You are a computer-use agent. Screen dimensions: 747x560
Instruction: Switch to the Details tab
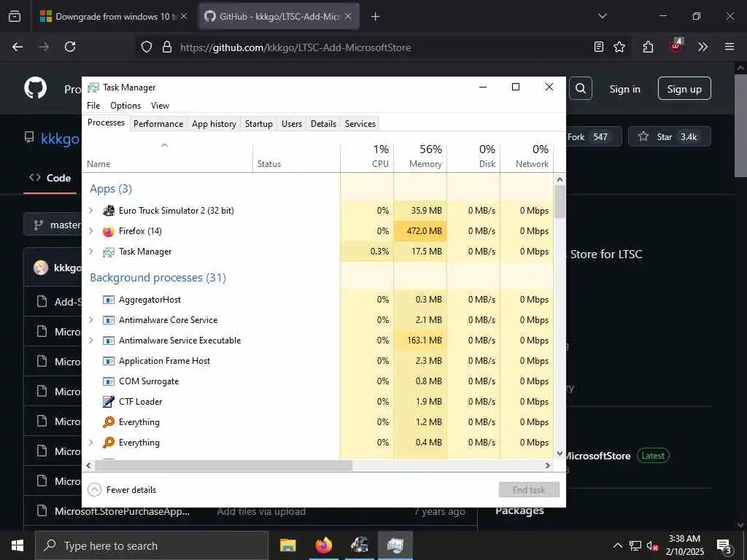(323, 124)
